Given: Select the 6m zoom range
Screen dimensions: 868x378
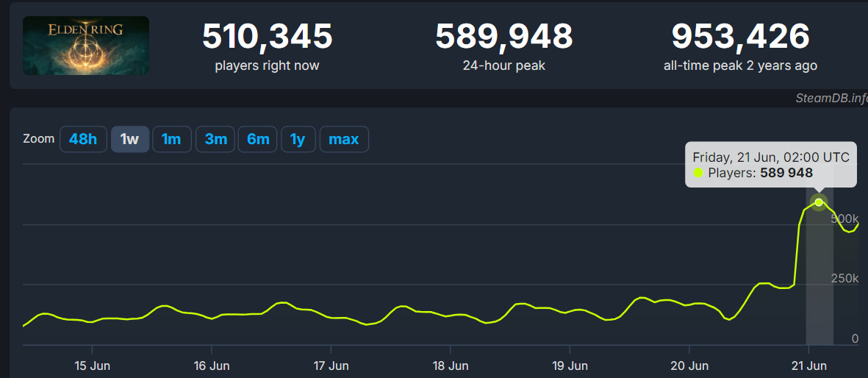Looking at the screenshot, I should point(258,139).
